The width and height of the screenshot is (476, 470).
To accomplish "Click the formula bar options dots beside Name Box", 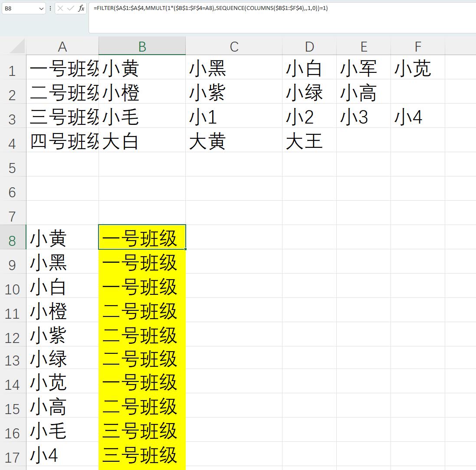I will [50, 9].
